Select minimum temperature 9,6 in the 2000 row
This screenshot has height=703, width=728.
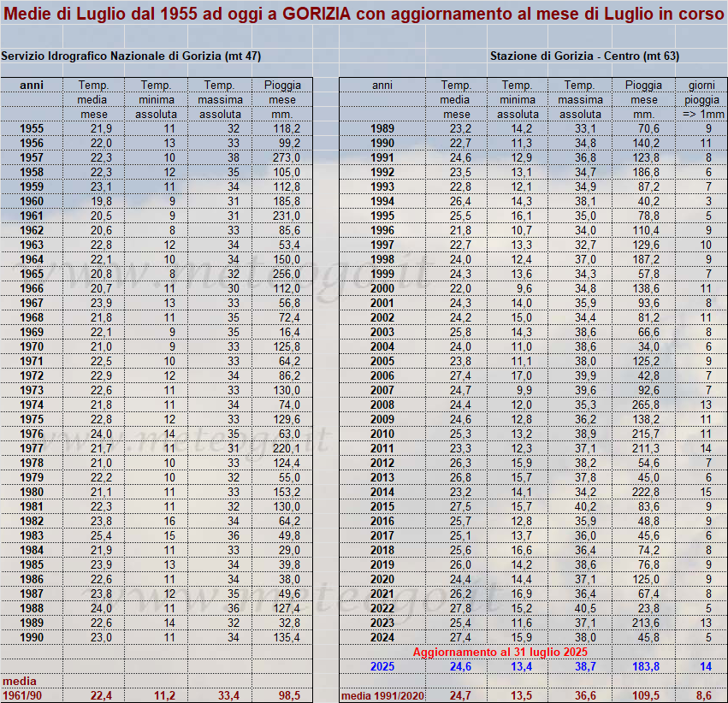coord(524,288)
